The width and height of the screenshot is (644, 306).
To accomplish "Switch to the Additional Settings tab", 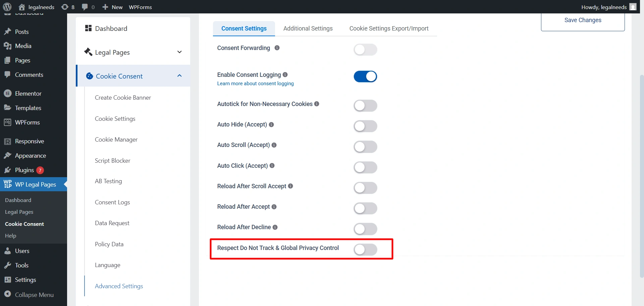I will point(308,29).
